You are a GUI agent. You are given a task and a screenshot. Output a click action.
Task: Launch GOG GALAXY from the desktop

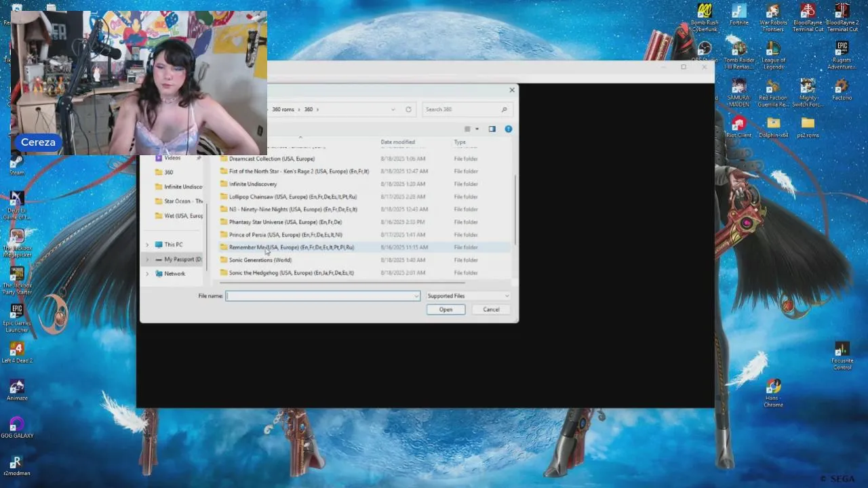(x=17, y=428)
